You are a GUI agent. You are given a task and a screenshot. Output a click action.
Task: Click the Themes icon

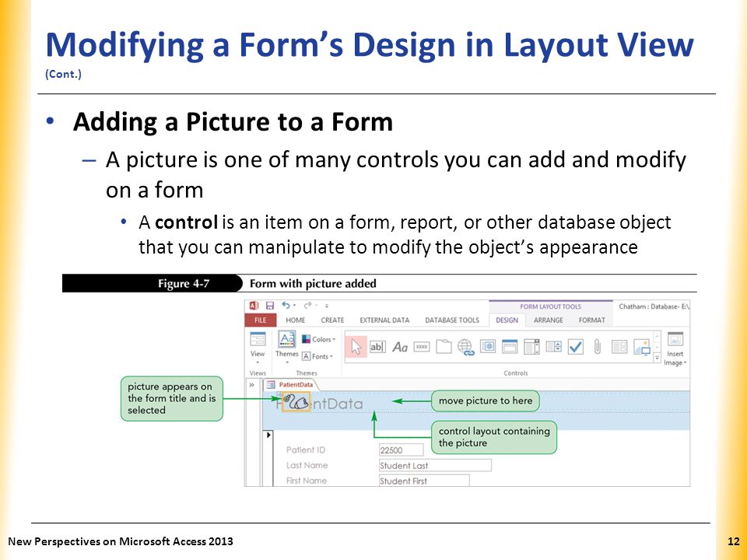(x=287, y=339)
